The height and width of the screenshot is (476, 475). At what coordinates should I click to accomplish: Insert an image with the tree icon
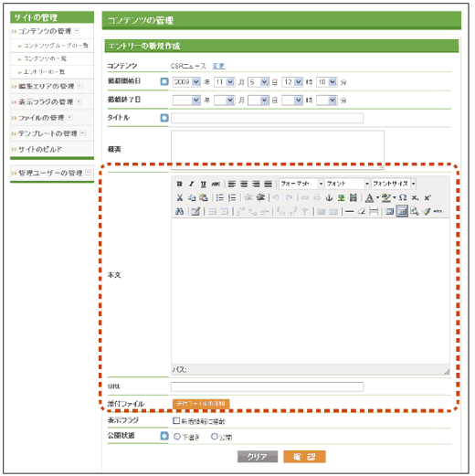click(341, 197)
